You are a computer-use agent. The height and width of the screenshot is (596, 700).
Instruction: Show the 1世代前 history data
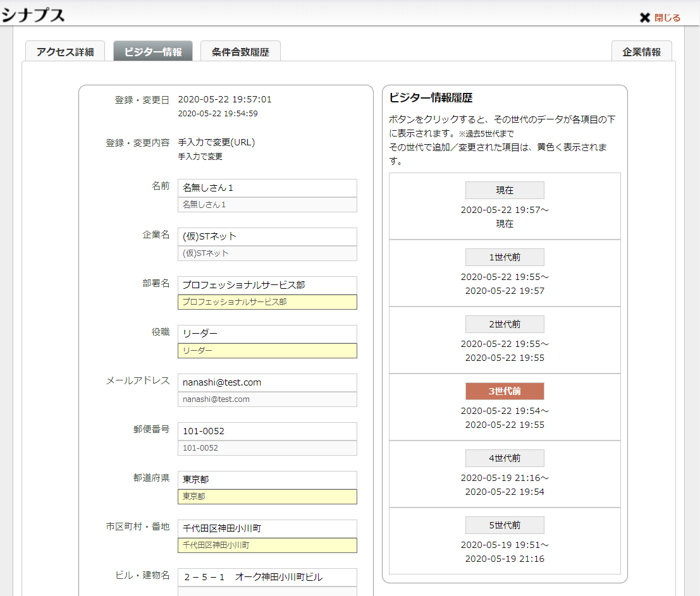(505, 257)
